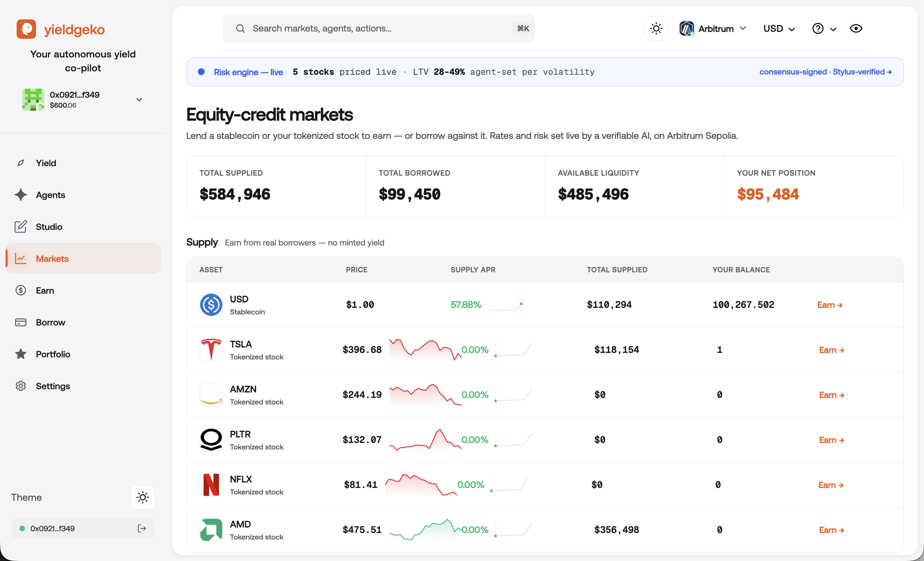
Task: Go to the Yield page
Action: (x=83, y=163)
